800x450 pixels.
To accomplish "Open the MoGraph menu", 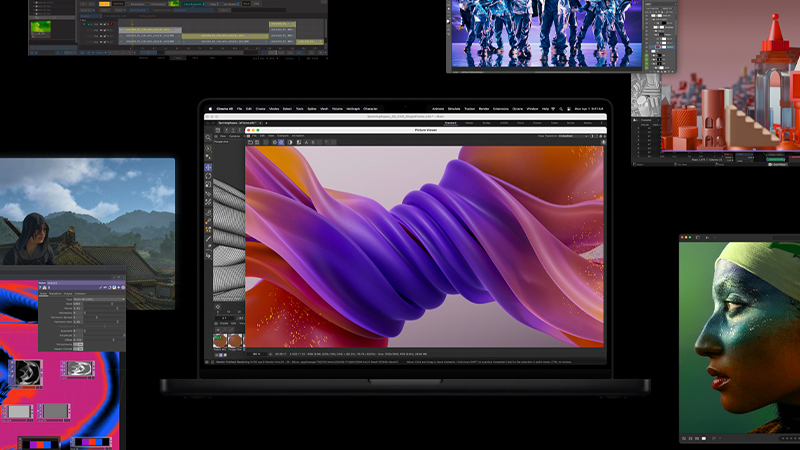I will (353, 109).
